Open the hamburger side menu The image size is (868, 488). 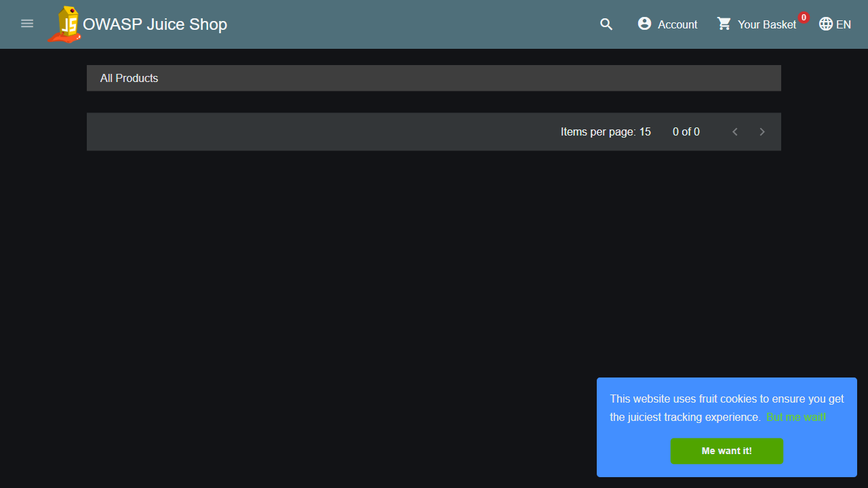[27, 24]
